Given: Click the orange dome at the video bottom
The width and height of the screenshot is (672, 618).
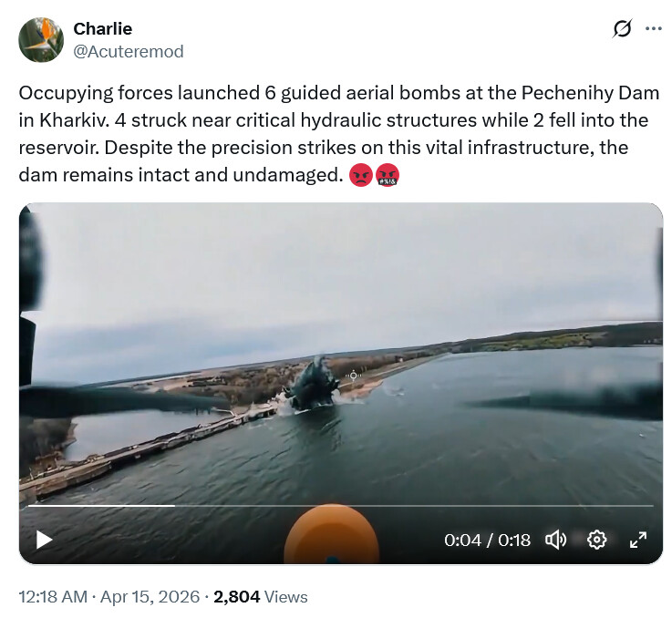Looking at the screenshot, I should [330, 536].
